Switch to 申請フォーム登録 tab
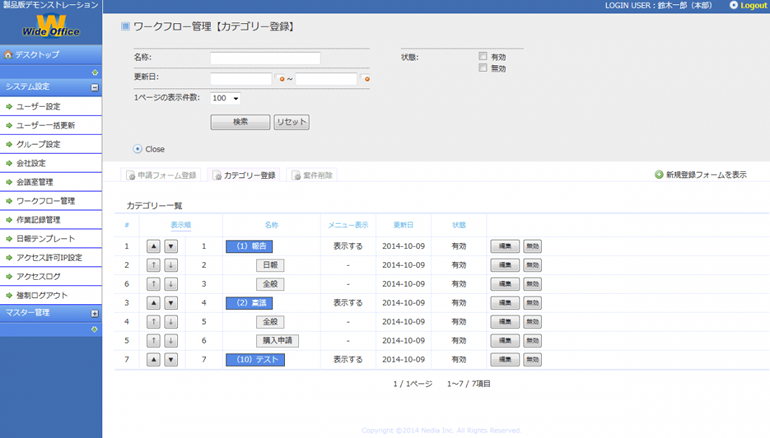This screenshot has width=770, height=438. pyautogui.click(x=161, y=175)
